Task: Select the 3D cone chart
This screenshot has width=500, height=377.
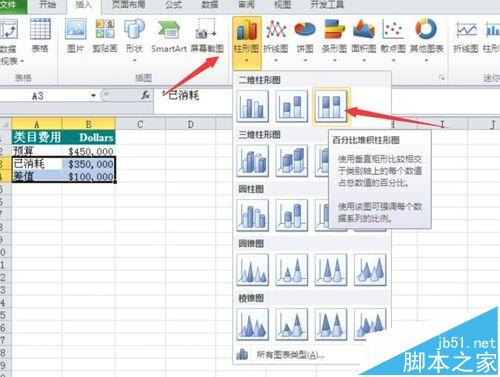Action: (370, 270)
